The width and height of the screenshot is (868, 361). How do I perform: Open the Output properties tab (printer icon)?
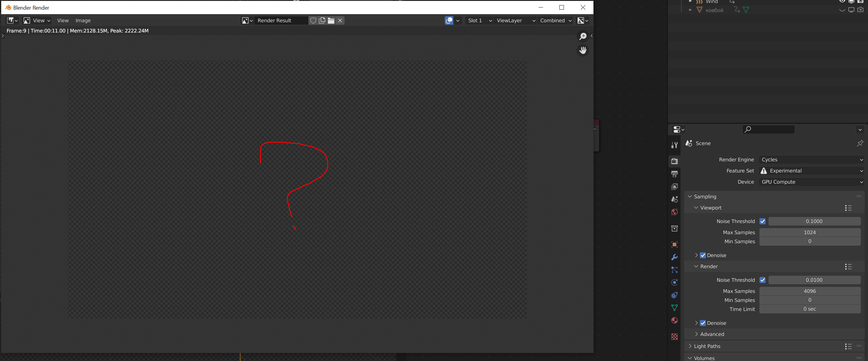point(674,174)
